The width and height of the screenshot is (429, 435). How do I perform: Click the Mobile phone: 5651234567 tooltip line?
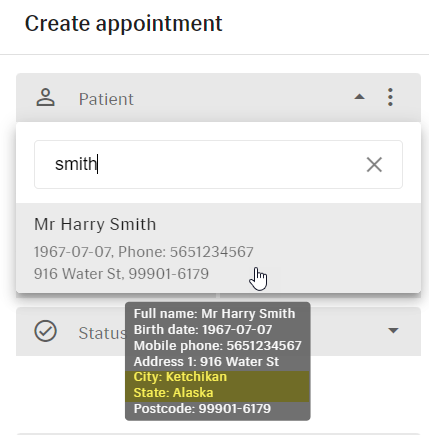pos(218,346)
